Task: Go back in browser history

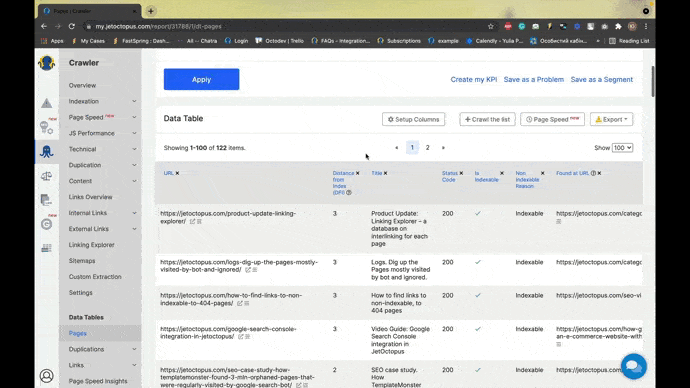Action: pyautogui.click(x=44, y=26)
